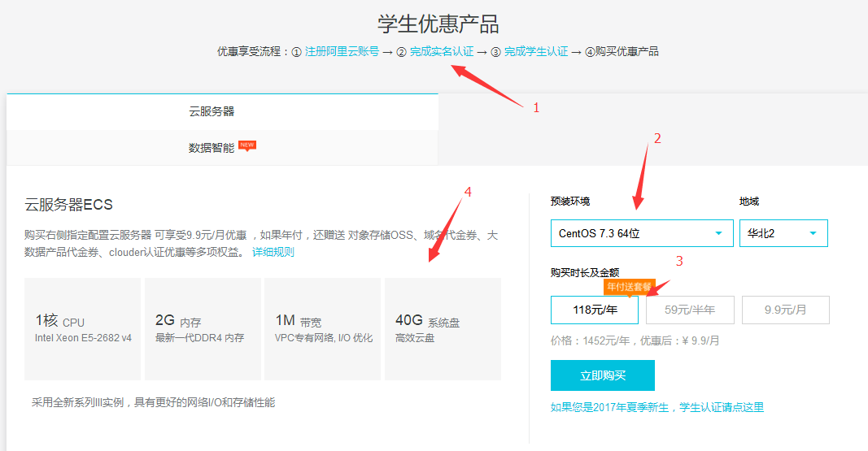Select the 118元/年 purchase option
The image size is (868, 451).
click(595, 310)
